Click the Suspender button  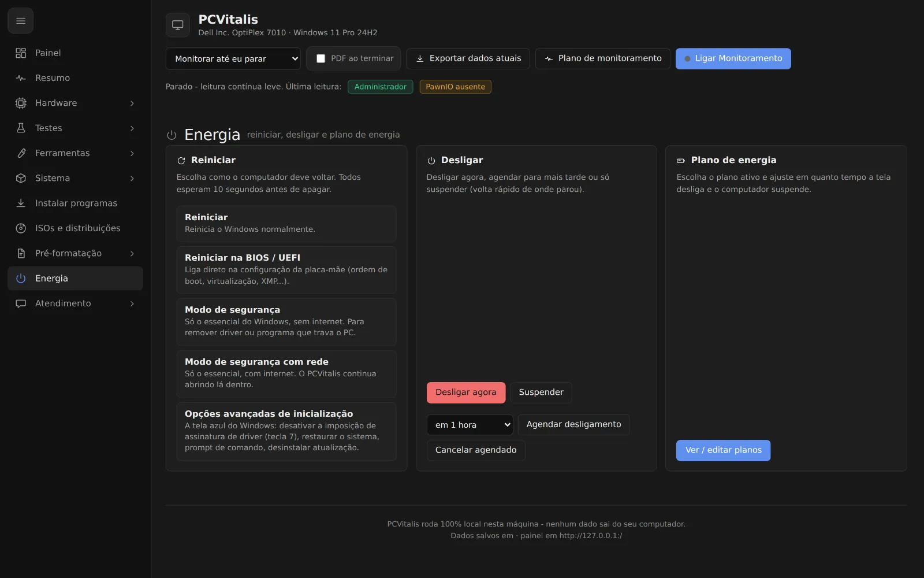pyautogui.click(x=541, y=392)
